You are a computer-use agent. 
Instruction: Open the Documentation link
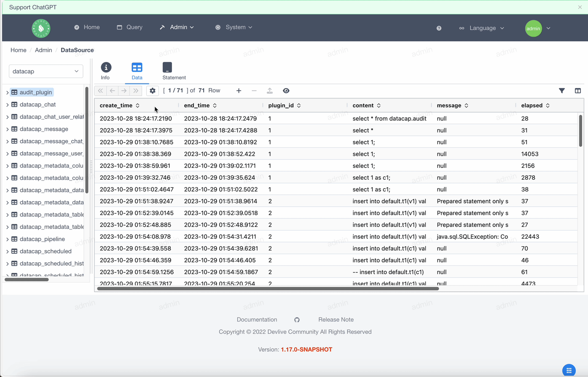257,320
